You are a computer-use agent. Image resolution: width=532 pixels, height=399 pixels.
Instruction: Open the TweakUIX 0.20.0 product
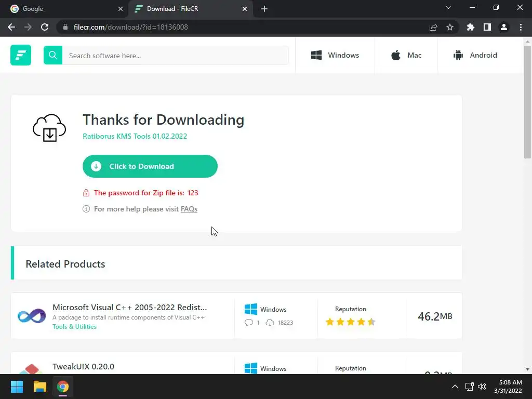click(x=83, y=366)
